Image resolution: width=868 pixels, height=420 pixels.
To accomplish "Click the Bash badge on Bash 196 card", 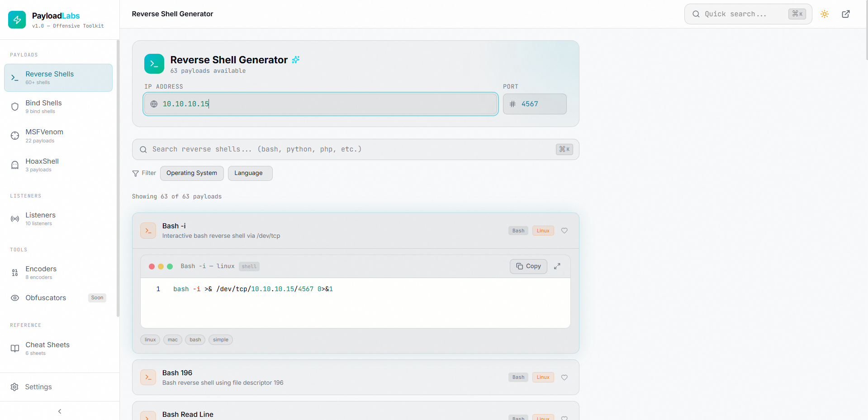I will (518, 378).
